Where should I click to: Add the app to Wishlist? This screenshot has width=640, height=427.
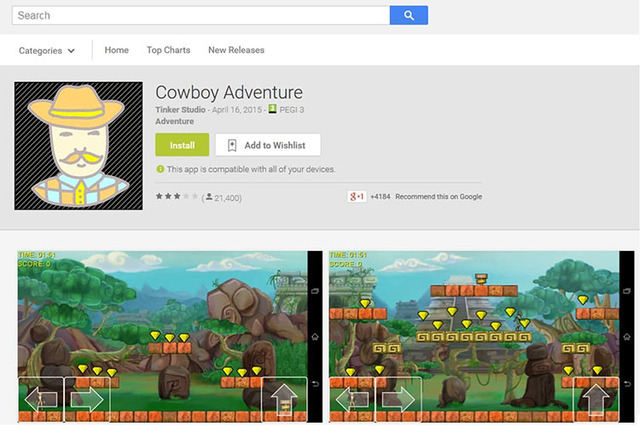coord(268,145)
